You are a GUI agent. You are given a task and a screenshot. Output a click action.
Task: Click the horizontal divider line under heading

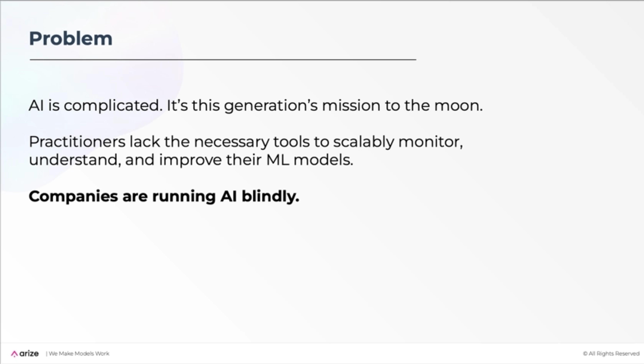[x=223, y=60]
